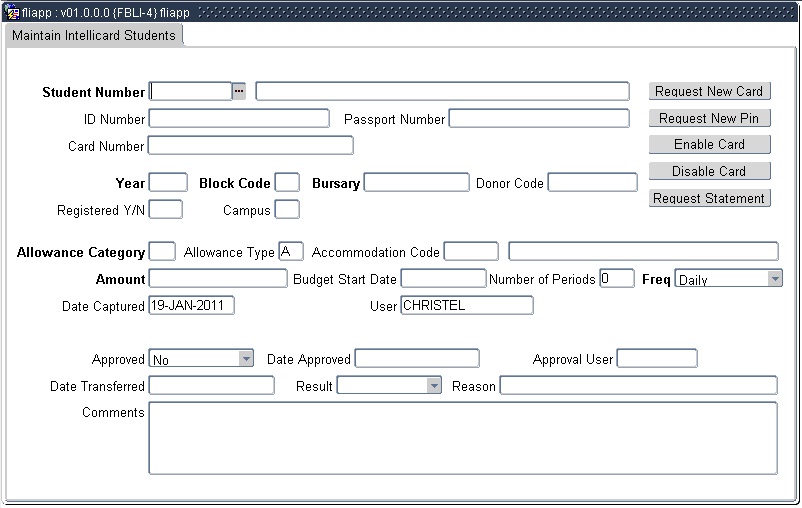The height and width of the screenshot is (508, 802).
Task: Select the Card Number field
Action: [251, 145]
